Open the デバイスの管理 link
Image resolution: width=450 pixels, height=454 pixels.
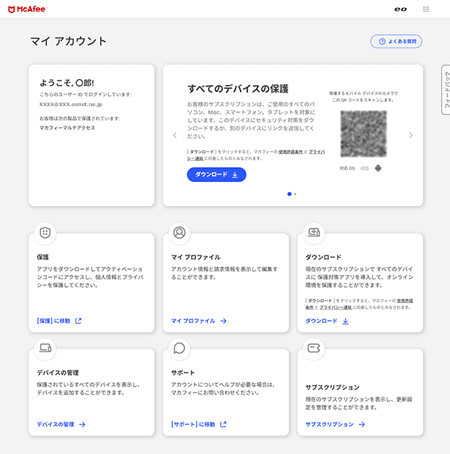[55, 424]
